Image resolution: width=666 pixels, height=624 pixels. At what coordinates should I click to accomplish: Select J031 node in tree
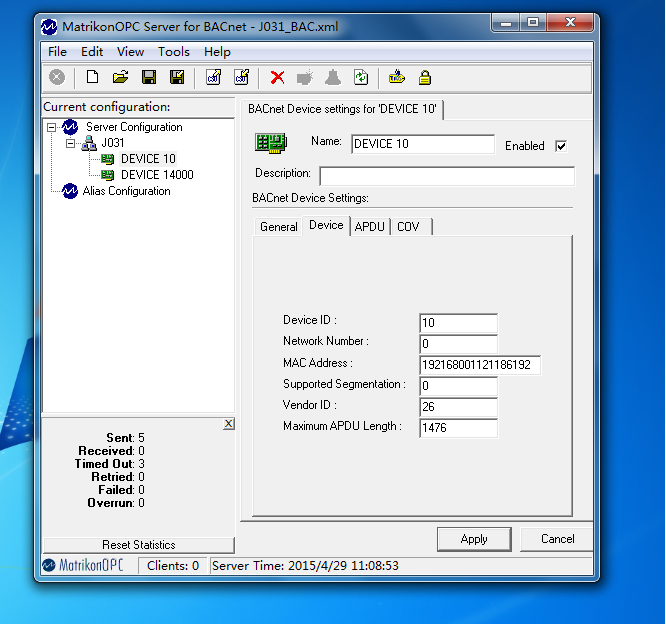tap(113, 143)
